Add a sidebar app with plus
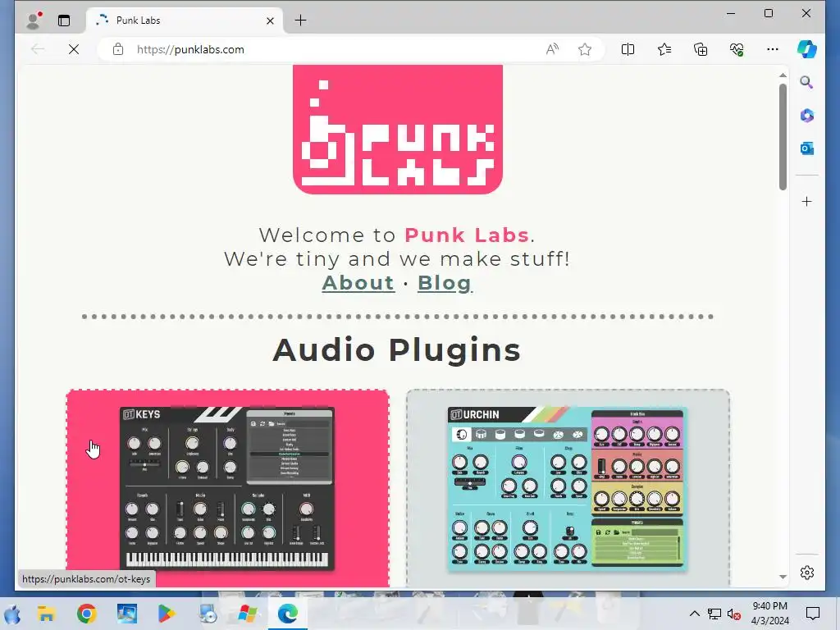Image resolution: width=840 pixels, height=630 pixels. point(807,202)
